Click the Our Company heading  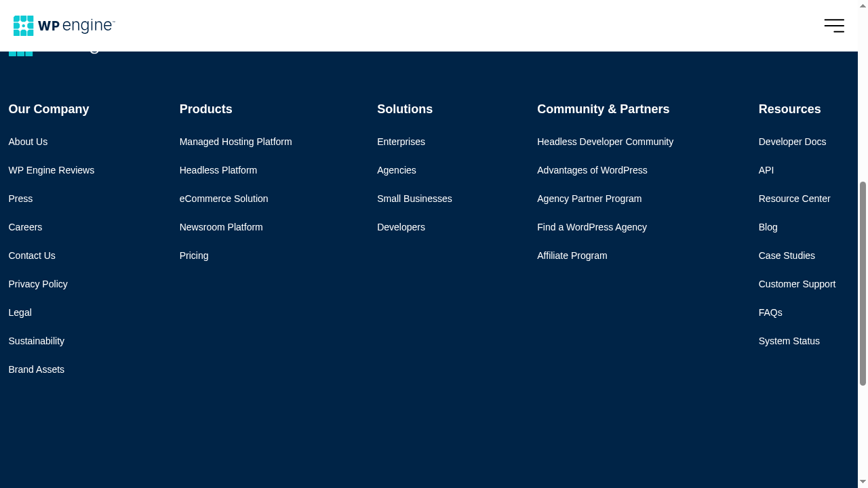[x=49, y=109]
